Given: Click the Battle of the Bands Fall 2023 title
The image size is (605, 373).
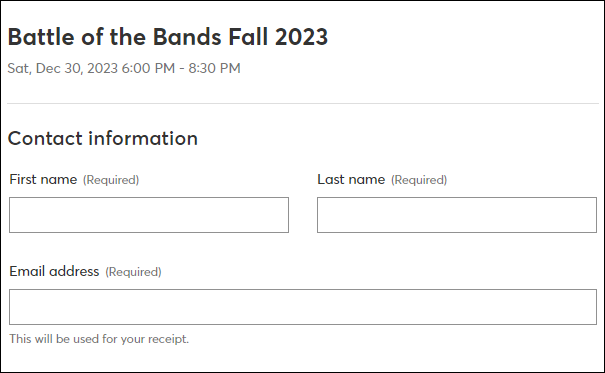Looking at the screenshot, I should 168,37.
